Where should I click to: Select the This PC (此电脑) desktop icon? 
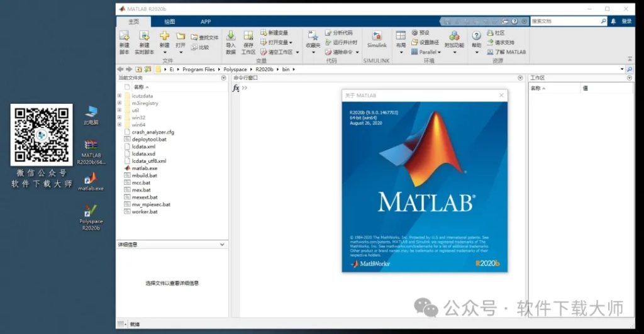(91, 114)
